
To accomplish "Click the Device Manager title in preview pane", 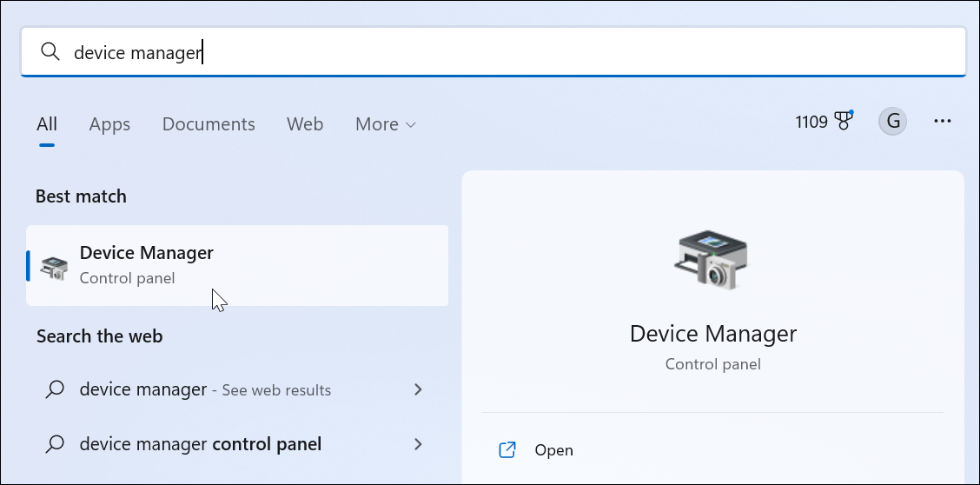I will click(713, 333).
